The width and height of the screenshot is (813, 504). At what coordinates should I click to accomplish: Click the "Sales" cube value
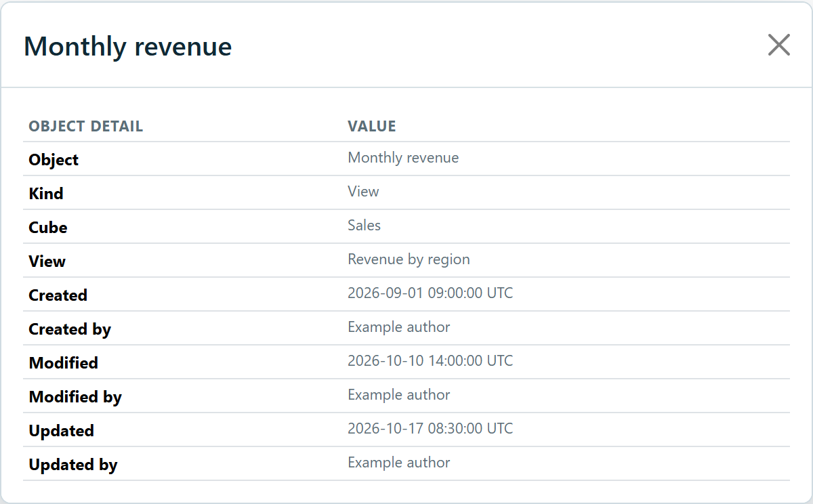pyautogui.click(x=364, y=226)
